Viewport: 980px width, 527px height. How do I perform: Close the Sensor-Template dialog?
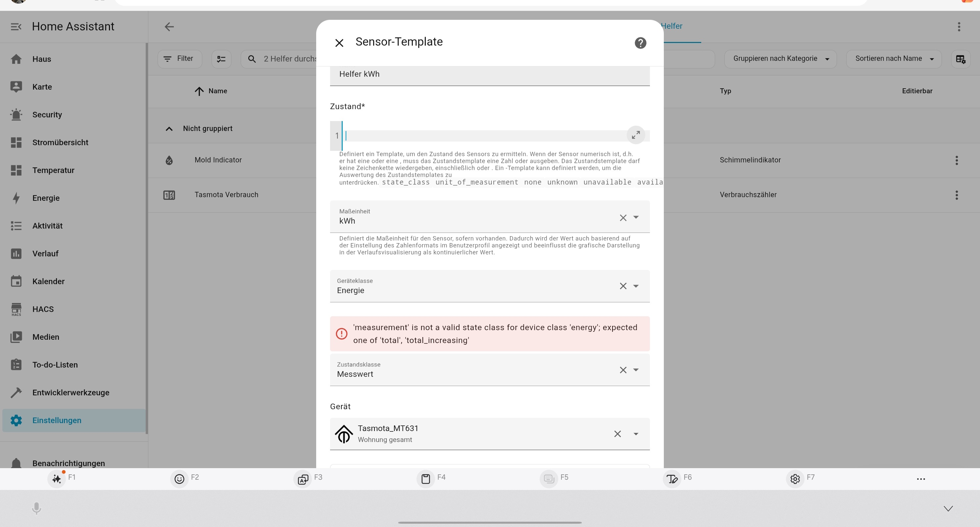[x=339, y=43]
